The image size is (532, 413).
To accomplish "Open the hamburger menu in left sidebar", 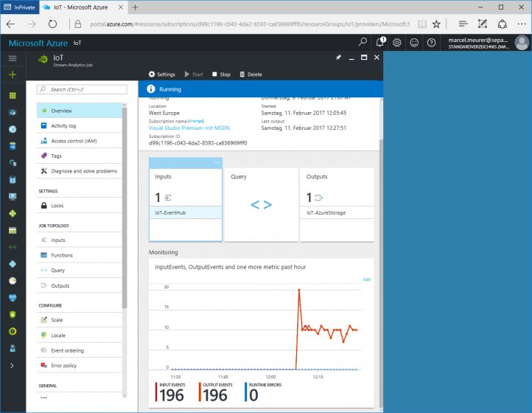I will coord(12,58).
